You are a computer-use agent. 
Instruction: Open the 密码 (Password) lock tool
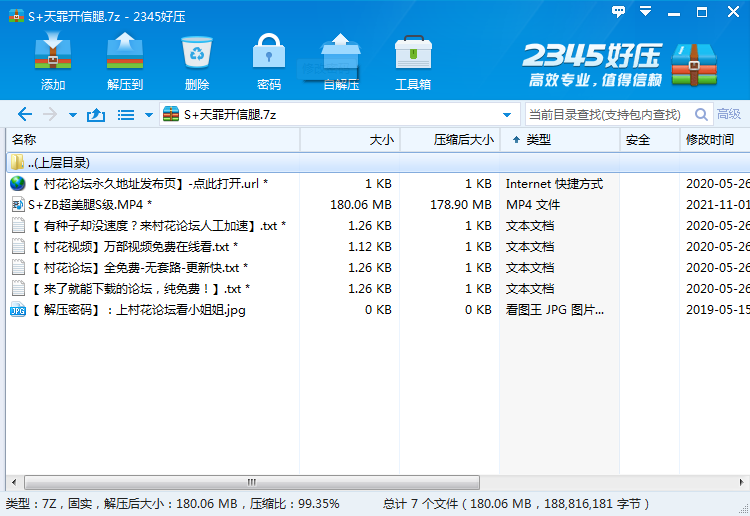(x=268, y=61)
